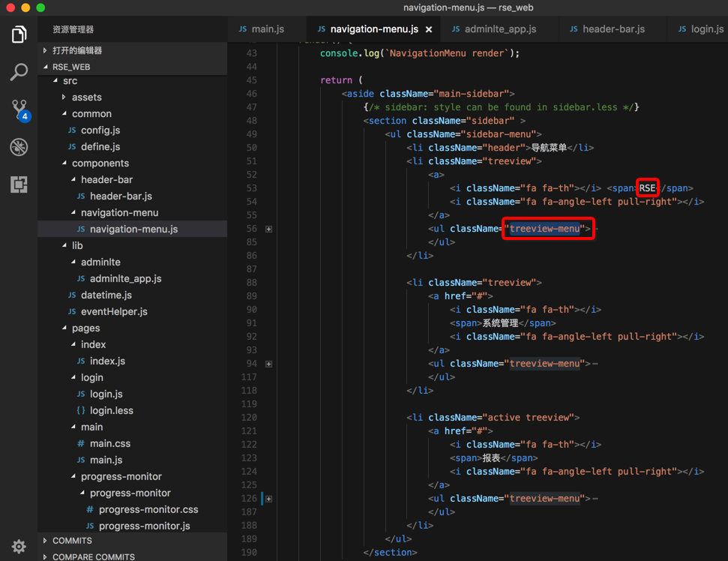This screenshot has width=728, height=561.
Task: Open the Manage gear settings icon
Action: (x=19, y=546)
